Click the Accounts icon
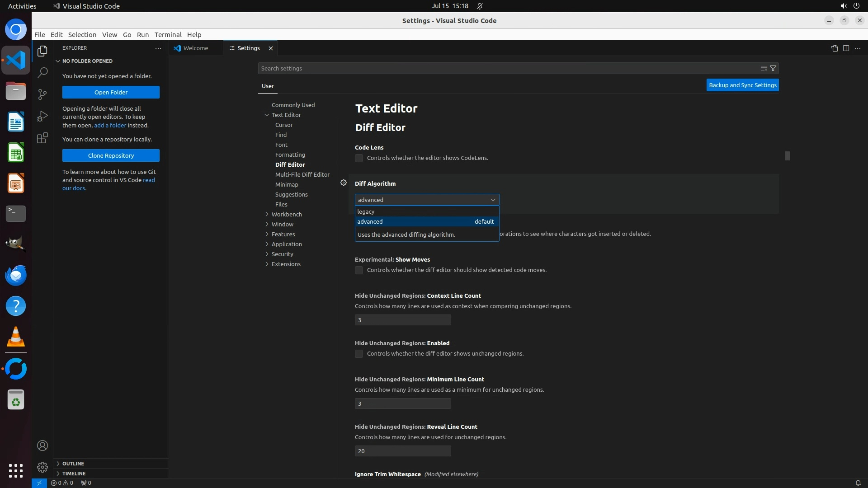 click(x=42, y=446)
